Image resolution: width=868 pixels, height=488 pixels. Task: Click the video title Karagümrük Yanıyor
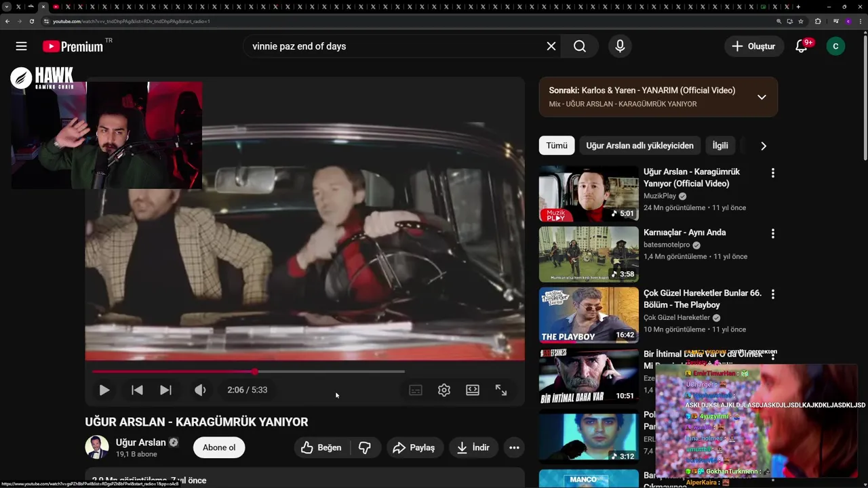tap(197, 422)
